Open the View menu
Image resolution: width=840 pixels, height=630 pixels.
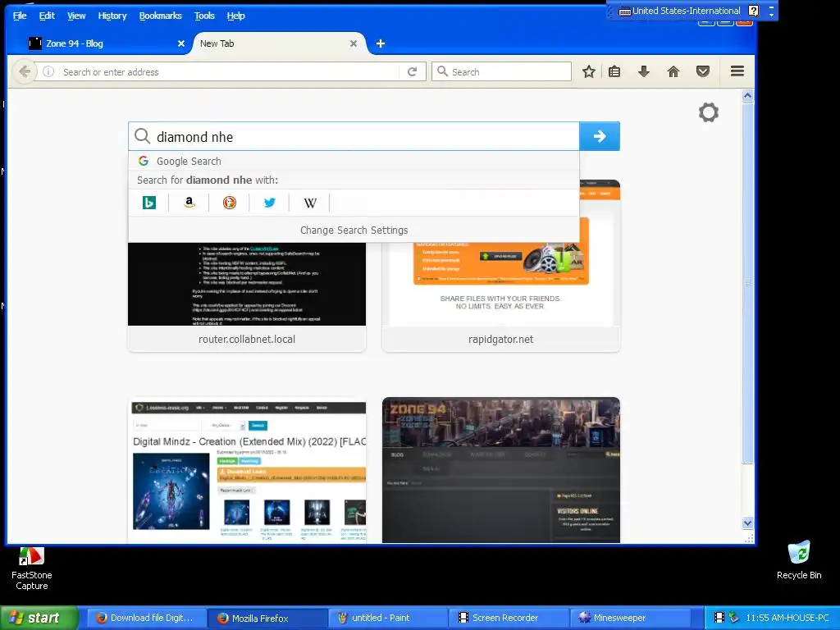tap(76, 16)
